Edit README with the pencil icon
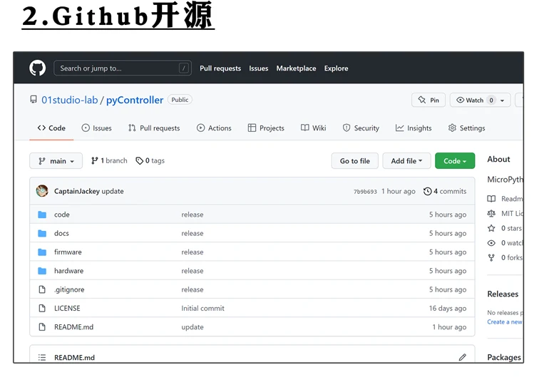This screenshot has height=392, width=559. pos(462,357)
